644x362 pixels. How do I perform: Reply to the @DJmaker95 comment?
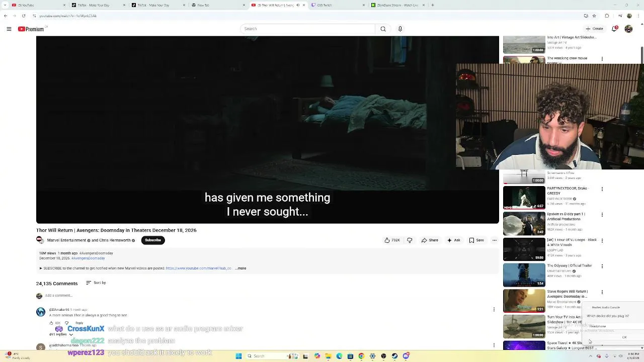[x=79, y=323]
